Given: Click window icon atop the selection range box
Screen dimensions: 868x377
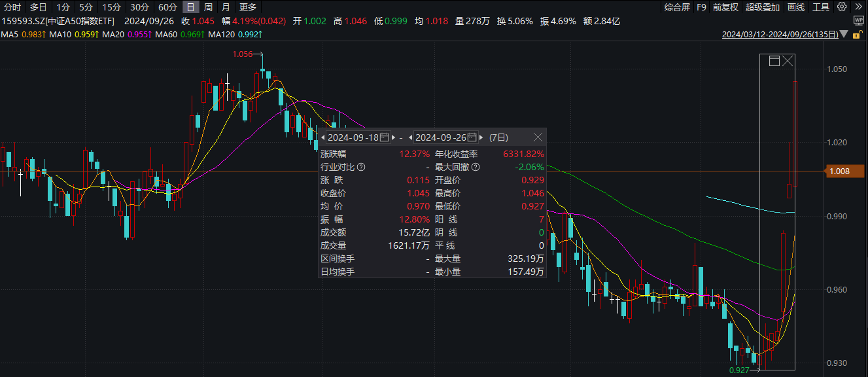Looking at the screenshot, I should tap(774, 61).
